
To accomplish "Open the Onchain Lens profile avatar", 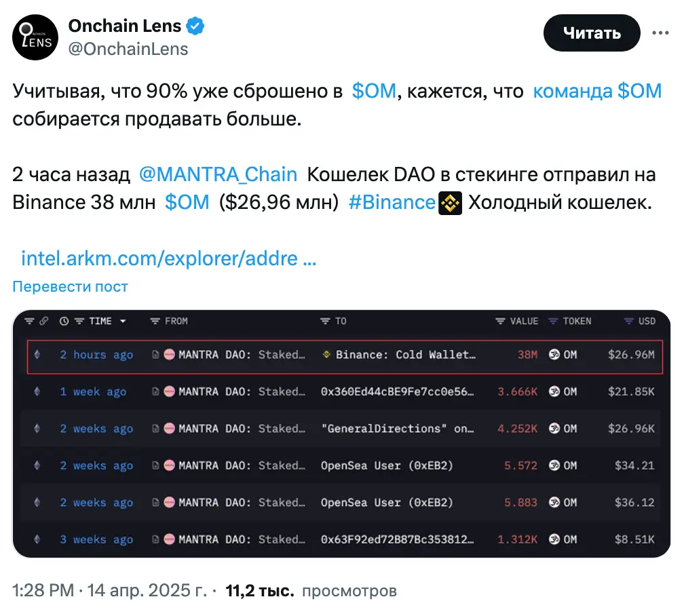I will 36,37.
